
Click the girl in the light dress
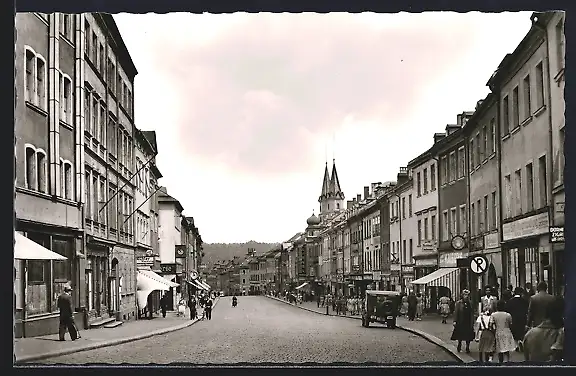click(503, 331)
